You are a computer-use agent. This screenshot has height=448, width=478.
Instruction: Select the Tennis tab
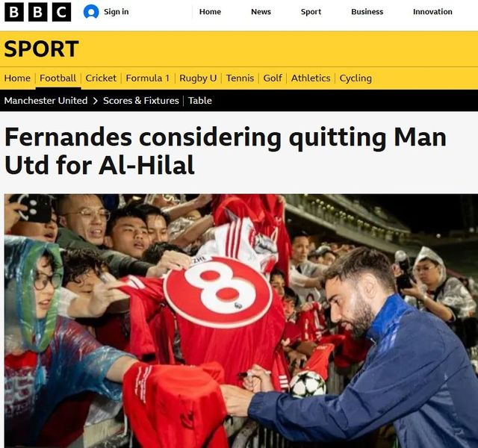point(240,78)
